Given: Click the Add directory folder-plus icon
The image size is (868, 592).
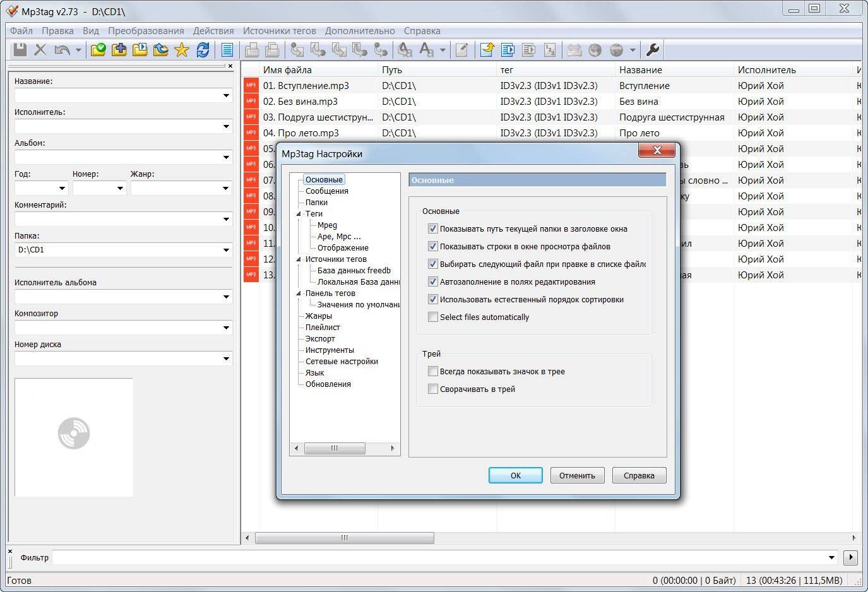Looking at the screenshot, I should pos(119,50).
